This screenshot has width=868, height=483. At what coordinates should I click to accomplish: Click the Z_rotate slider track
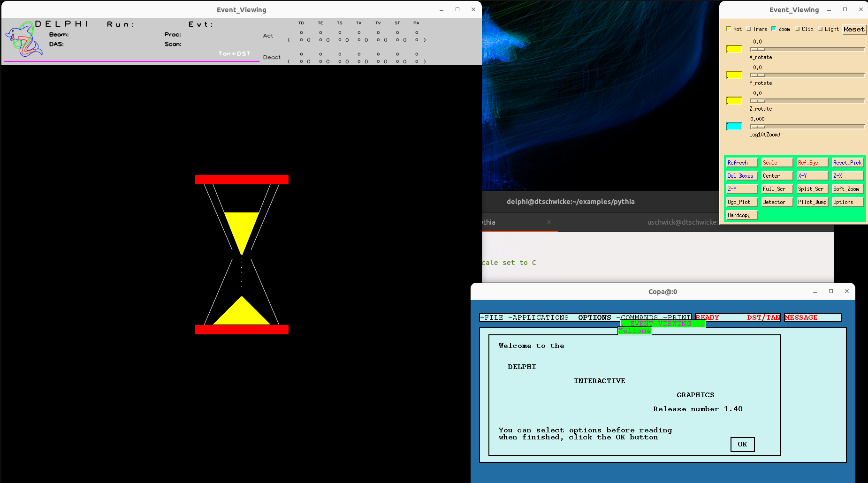807,101
